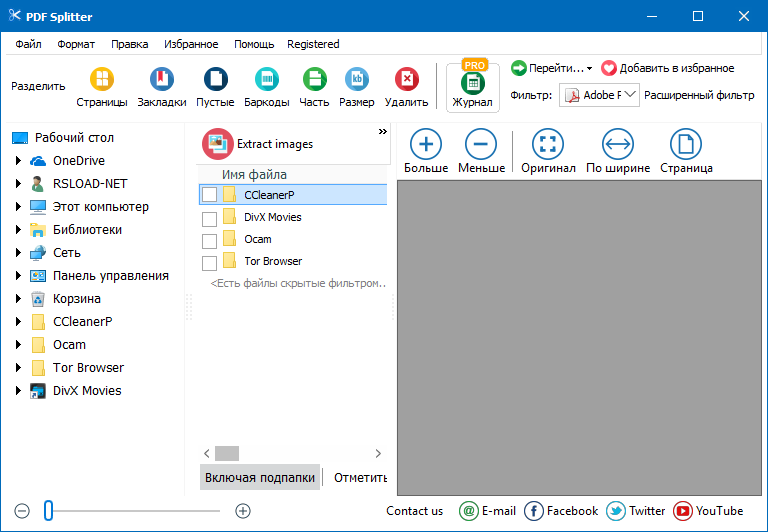This screenshot has height=532, width=768.
Task: Click the thumbnail size slider handle
Action: point(48,511)
